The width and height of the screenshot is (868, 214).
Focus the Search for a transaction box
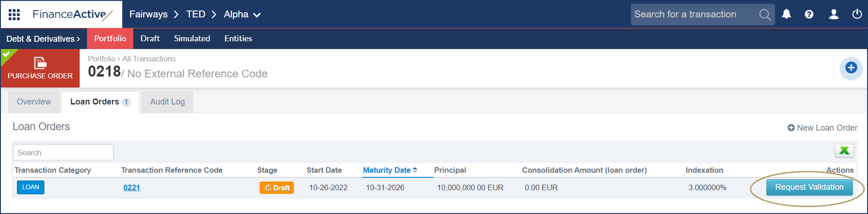click(x=694, y=15)
